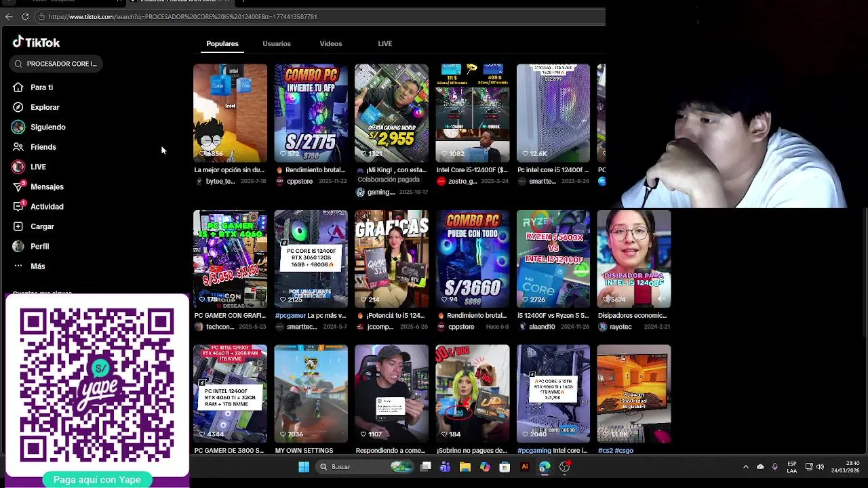Click the microphone tray icon
The image size is (868, 488).
pos(774,467)
